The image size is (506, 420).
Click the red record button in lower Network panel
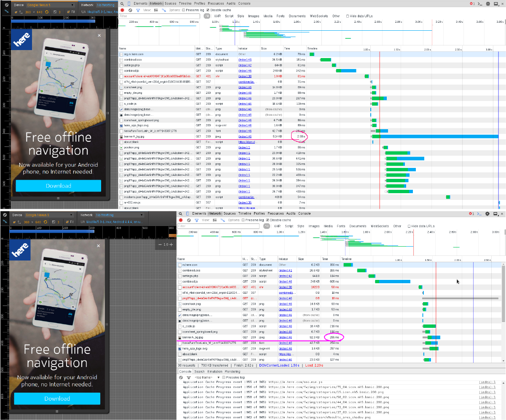click(181, 220)
